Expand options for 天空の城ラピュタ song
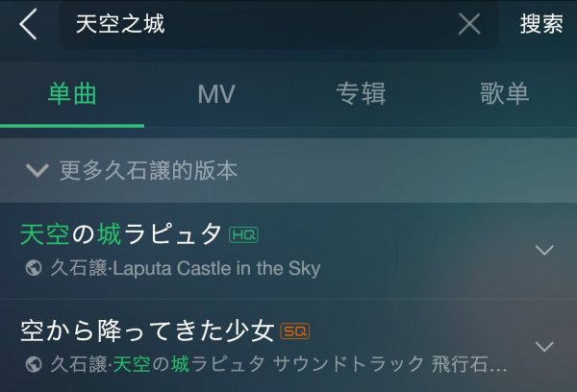This screenshot has height=392, width=577. (x=544, y=250)
